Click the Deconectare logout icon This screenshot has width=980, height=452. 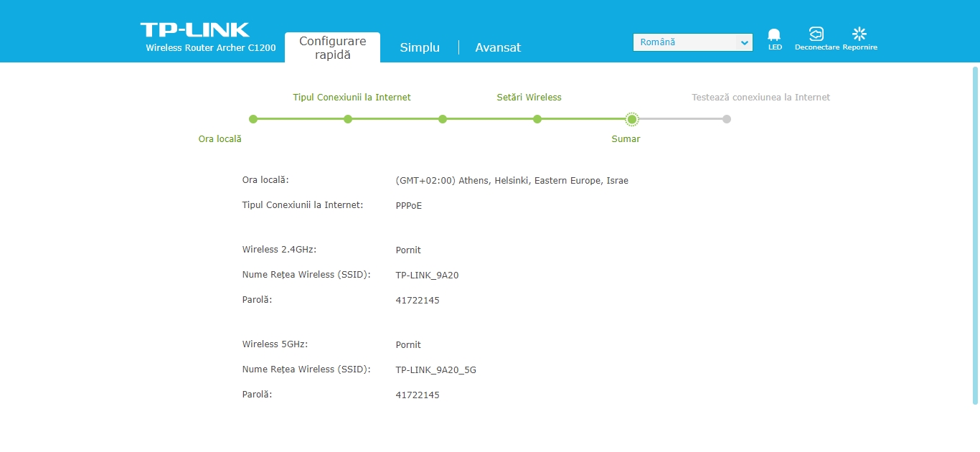tap(816, 34)
